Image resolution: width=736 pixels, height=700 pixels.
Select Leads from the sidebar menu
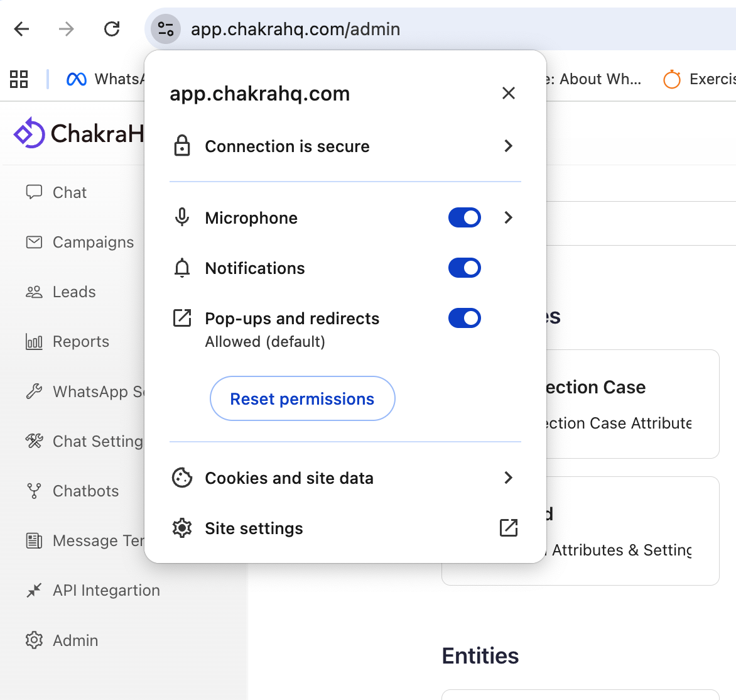74,292
